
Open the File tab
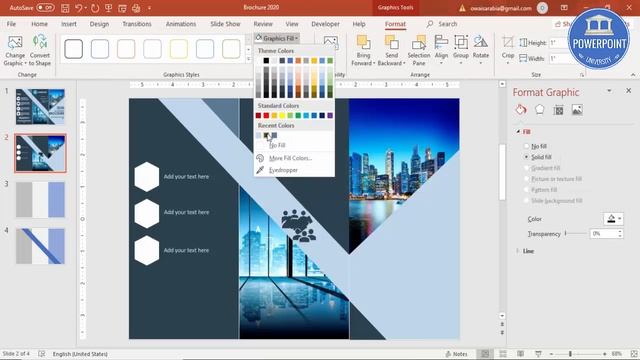coord(11,24)
